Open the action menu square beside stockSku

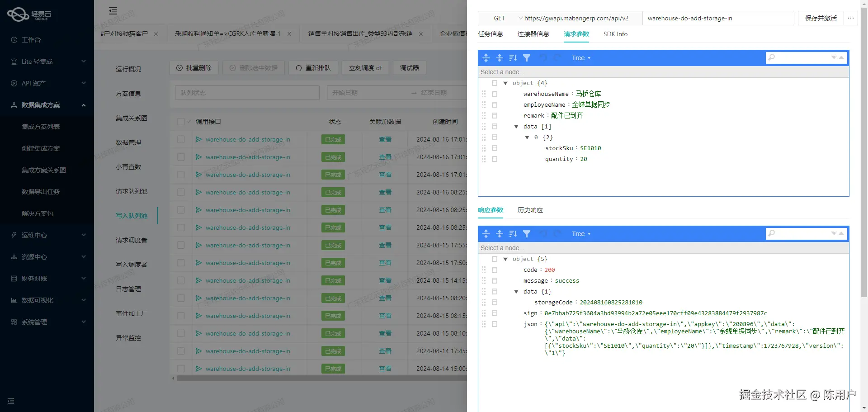(495, 148)
